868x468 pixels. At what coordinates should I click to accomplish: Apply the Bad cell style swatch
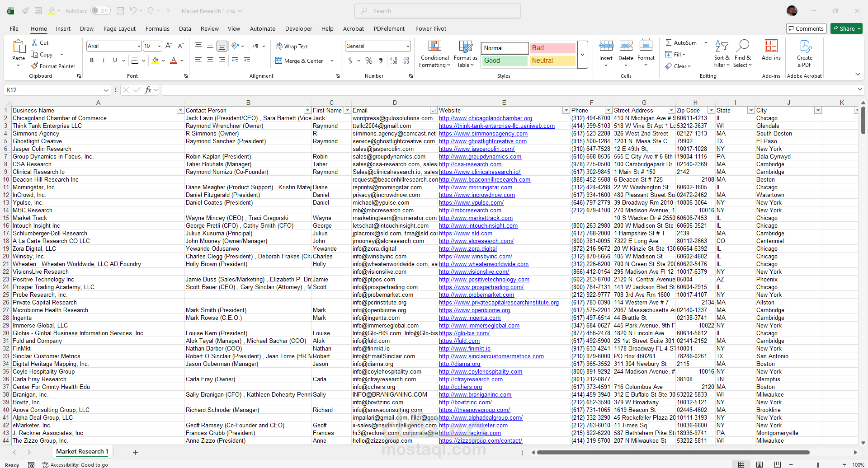(x=552, y=48)
